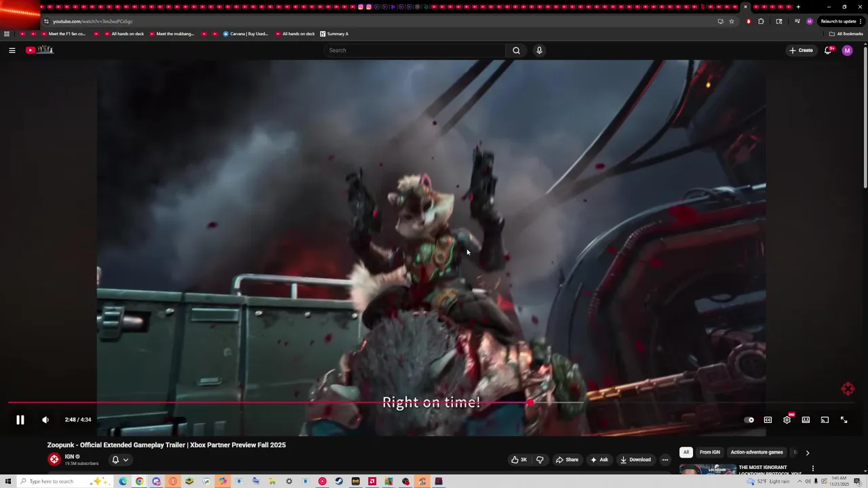Focus the YouTube Search field
The height and width of the screenshot is (488, 868).
(x=414, y=50)
